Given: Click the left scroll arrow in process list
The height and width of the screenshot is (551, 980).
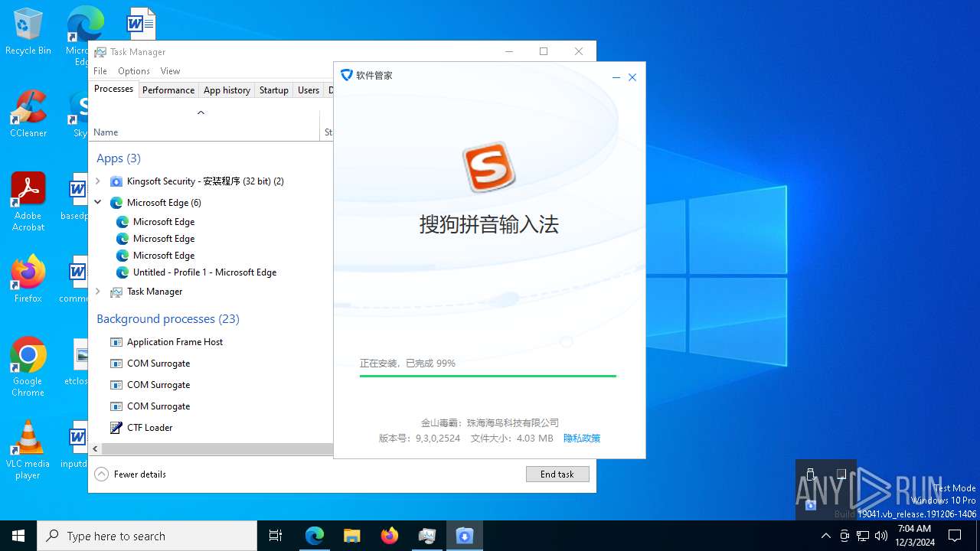Looking at the screenshot, I should tap(95, 449).
